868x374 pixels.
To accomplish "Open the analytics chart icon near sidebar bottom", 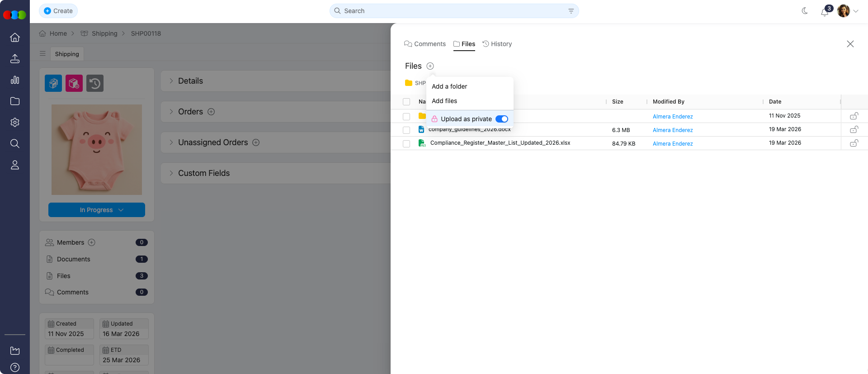I will click(15, 350).
